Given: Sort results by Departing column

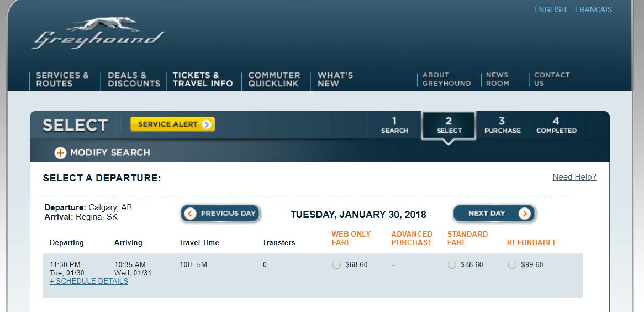Looking at the screenshot, I should (67, 242).
